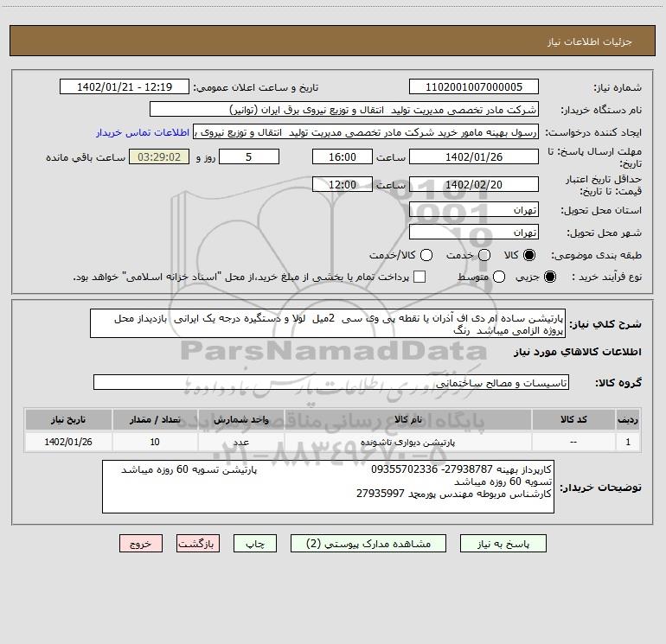Click the row number cell 1
Screen dimensions: 666x644
pyautogui.click(x=628, y=442)
